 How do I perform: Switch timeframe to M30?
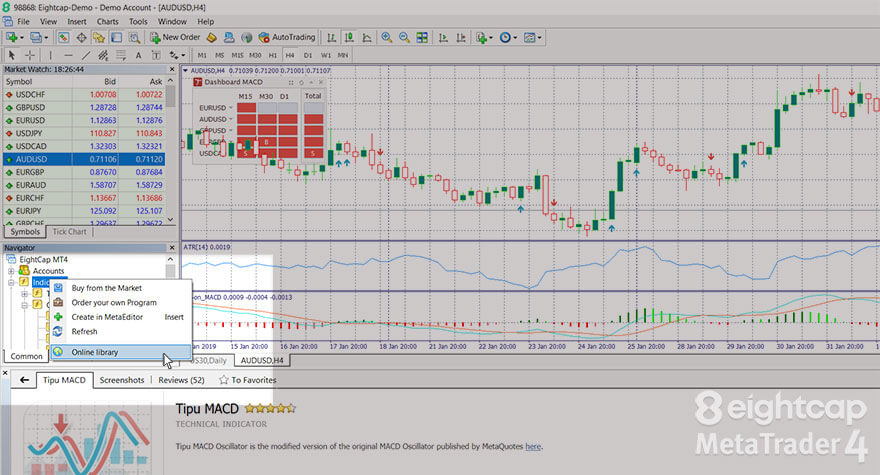tap(255, 55)
